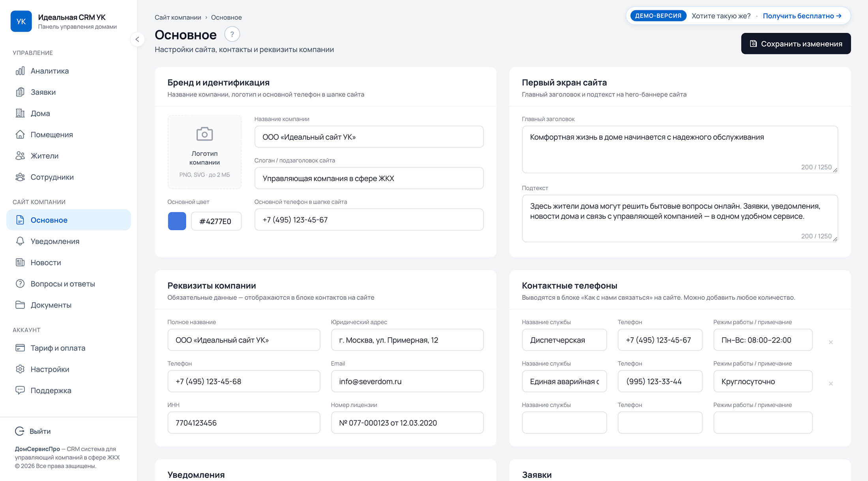The height and width of the screenshot is (481, 868).
Task: Click the empty Режим работы field in third row
Action: (x=763, y=423)
